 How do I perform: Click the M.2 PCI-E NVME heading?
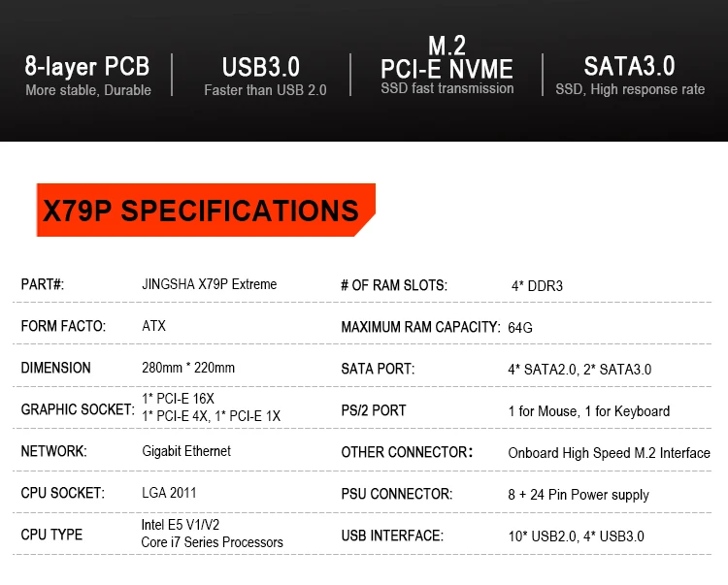447,57
